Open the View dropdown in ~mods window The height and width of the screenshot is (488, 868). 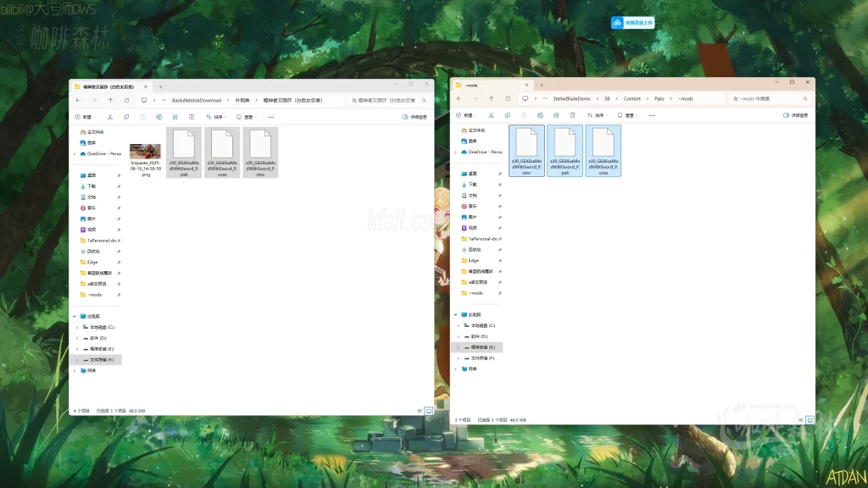[627, 115]
